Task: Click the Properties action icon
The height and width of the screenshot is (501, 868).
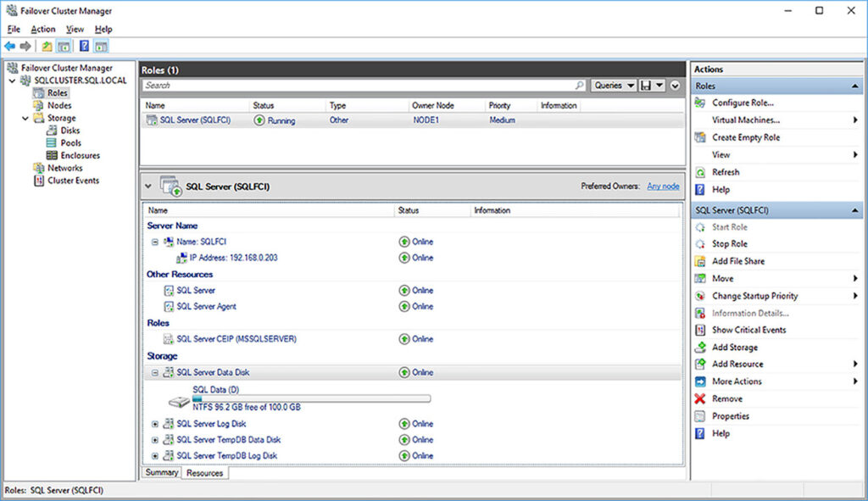Action: coord(700,416)
